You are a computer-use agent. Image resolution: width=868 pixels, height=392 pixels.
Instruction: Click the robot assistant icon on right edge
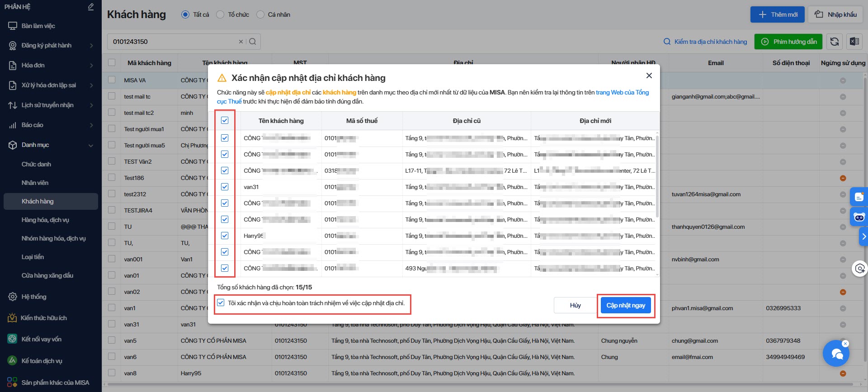pyautogui.click(x=859, y=217)
